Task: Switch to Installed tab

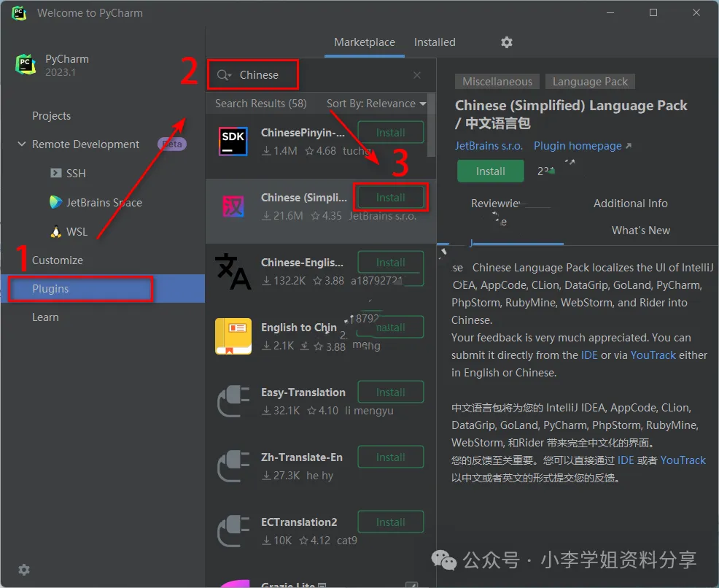Action: click(435, 42)
